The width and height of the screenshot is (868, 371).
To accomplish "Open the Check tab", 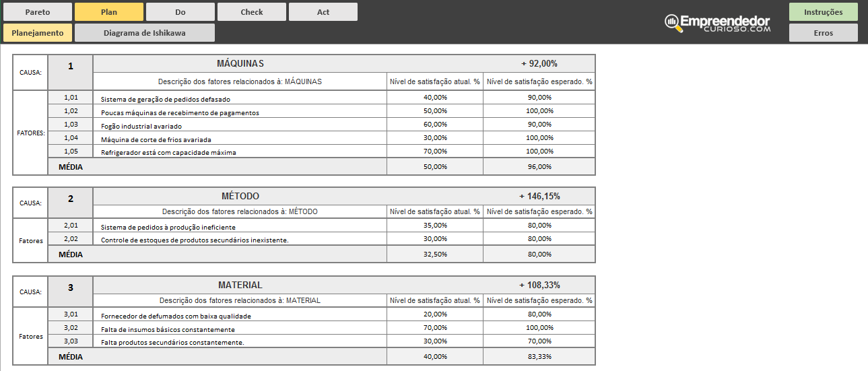I will click(x=252, y=12).
